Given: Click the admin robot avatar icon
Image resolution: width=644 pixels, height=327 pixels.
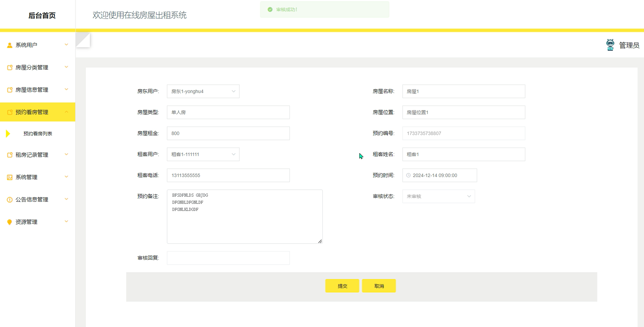Looking at the screenshot, I should 610,45.
